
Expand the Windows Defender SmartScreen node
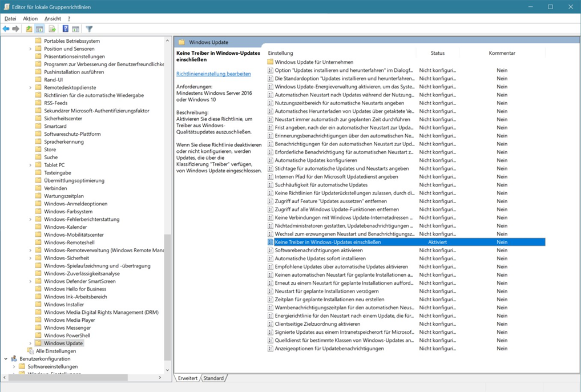click(x=30, y=281)
